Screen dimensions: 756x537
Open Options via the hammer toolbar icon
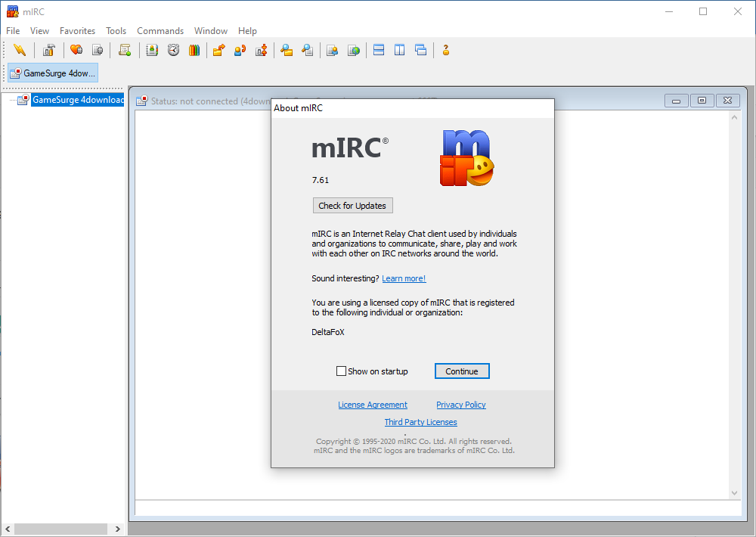48,50
